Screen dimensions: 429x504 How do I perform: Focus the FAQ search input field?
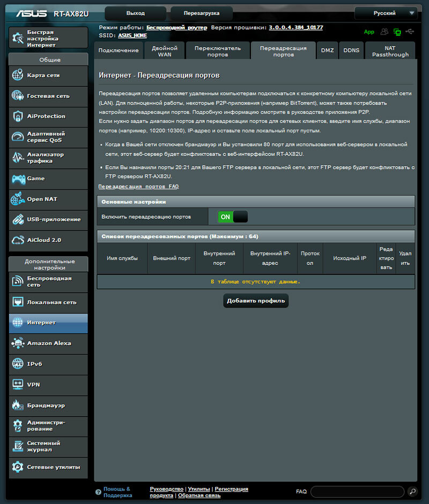(357, 492)
